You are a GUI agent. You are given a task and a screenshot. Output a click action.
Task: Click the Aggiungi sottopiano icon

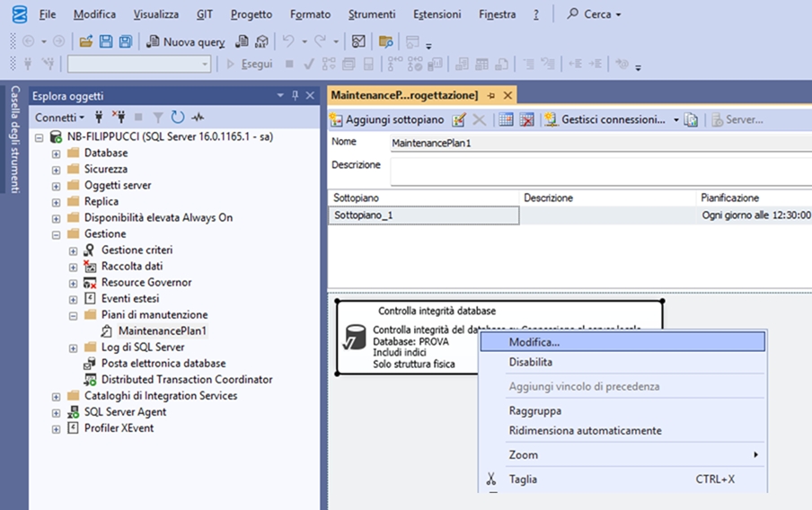coord(337,119)
